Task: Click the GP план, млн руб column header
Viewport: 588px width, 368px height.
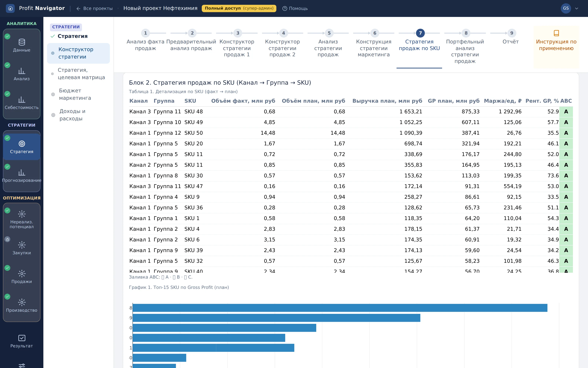Action: [453, 101]
